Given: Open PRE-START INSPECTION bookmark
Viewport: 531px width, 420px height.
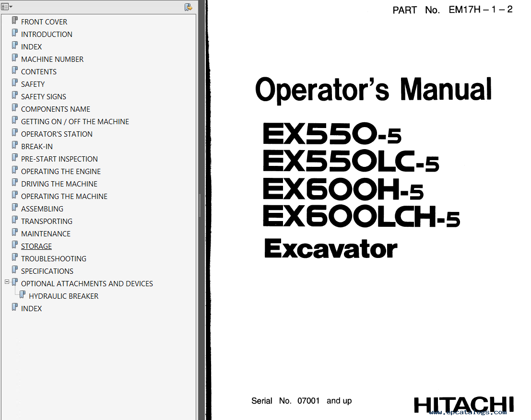Looking at the screenshot, I should [59, 159].
